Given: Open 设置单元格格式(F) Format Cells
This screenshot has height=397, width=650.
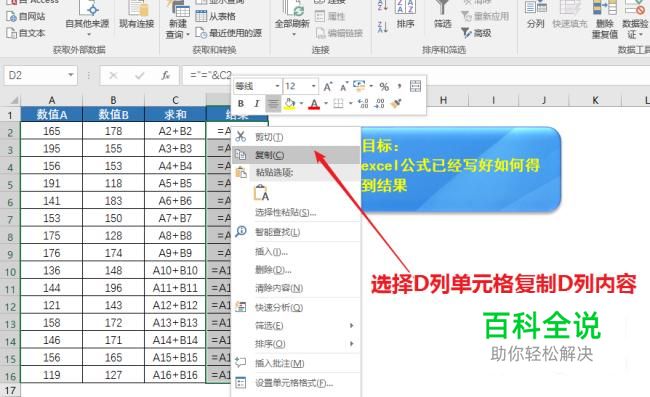Looking at the screenshot, I should click(x=296, y=383).
